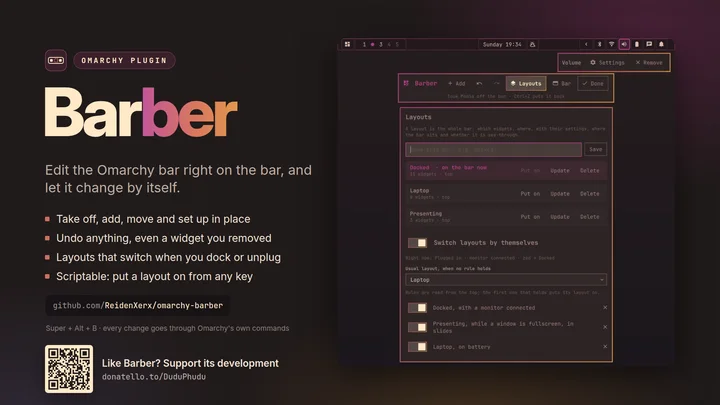
Task: Click the Omarchy menu grid icon in the bar
Action: pos(347,45)
